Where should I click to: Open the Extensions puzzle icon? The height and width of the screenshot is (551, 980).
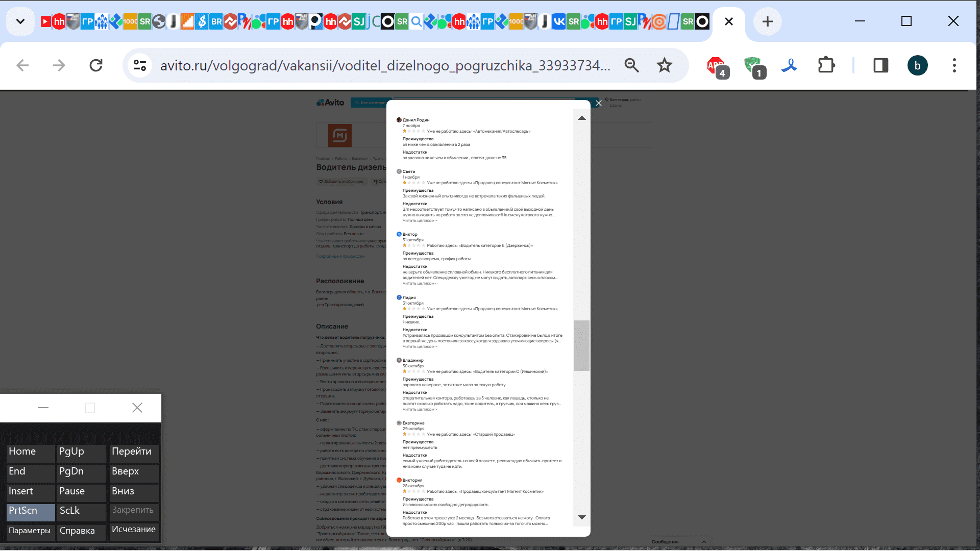coord(826,65)
